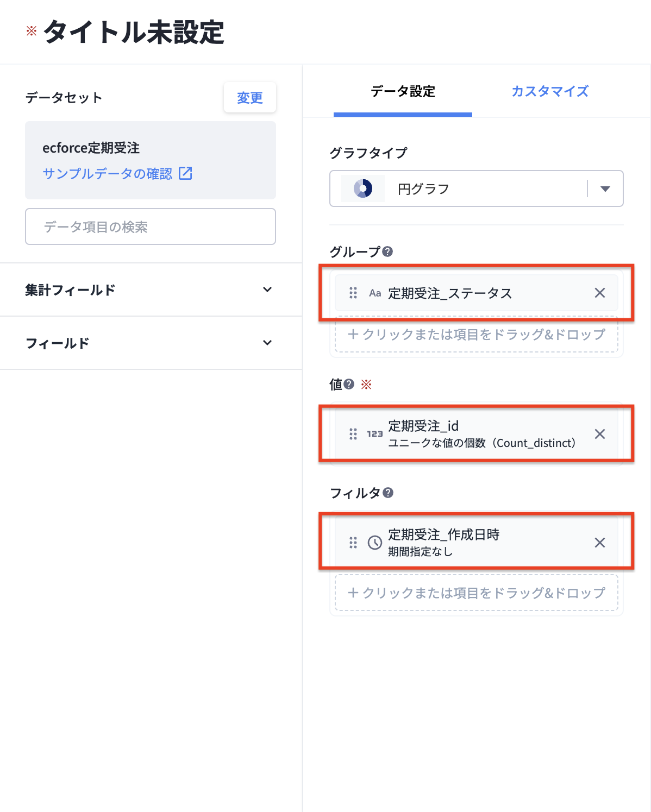
Task: Click the help icon next to グループ
Action: [x=387, y=251]
